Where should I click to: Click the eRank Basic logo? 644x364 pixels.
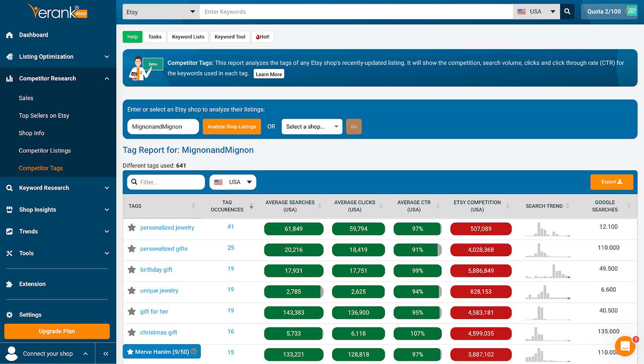57,12
